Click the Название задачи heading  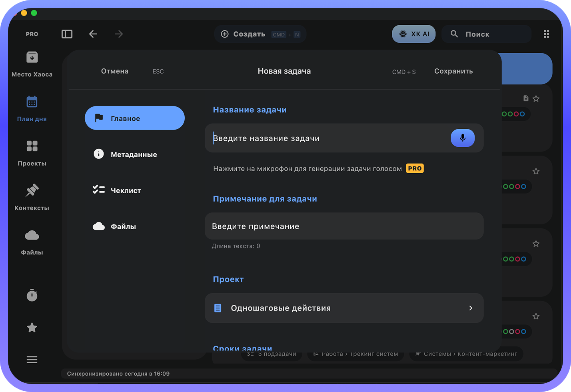click(250, 110)
